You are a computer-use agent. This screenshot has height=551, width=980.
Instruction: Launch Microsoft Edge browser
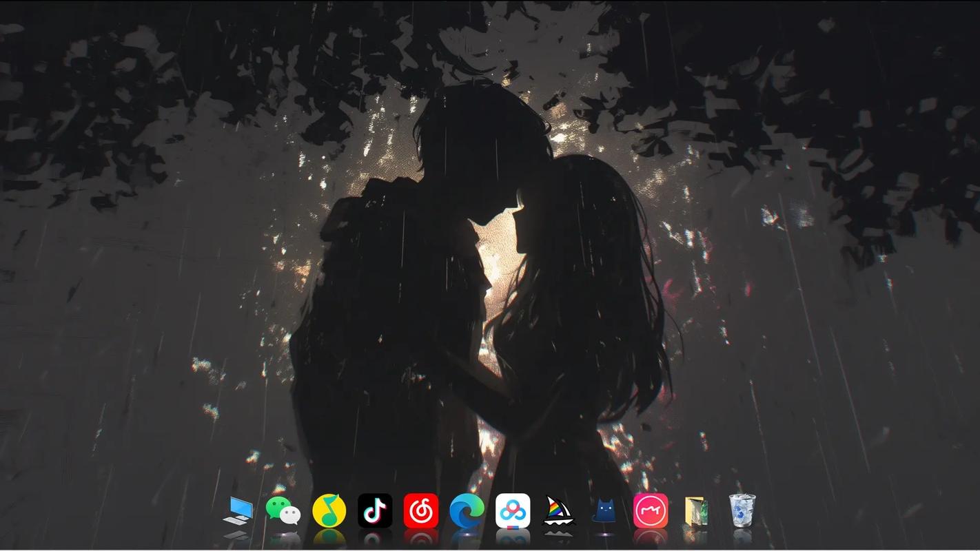(467, 511)
